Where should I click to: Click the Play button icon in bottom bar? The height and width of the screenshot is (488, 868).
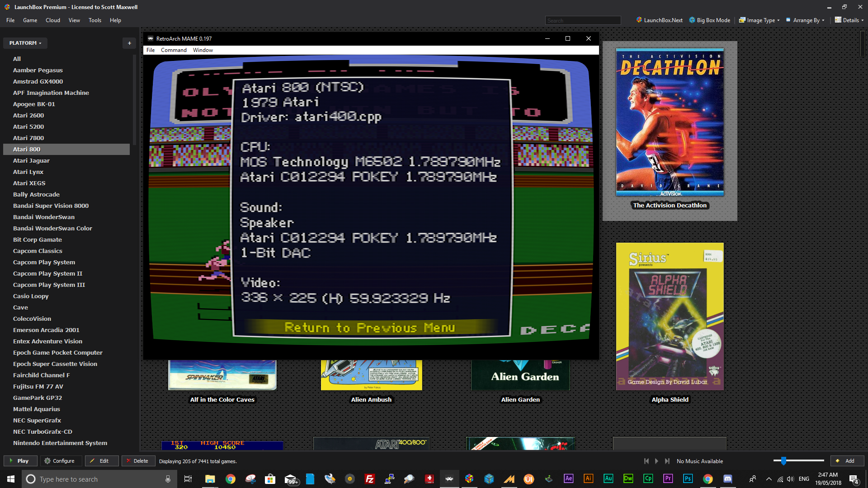coord(20,461)
